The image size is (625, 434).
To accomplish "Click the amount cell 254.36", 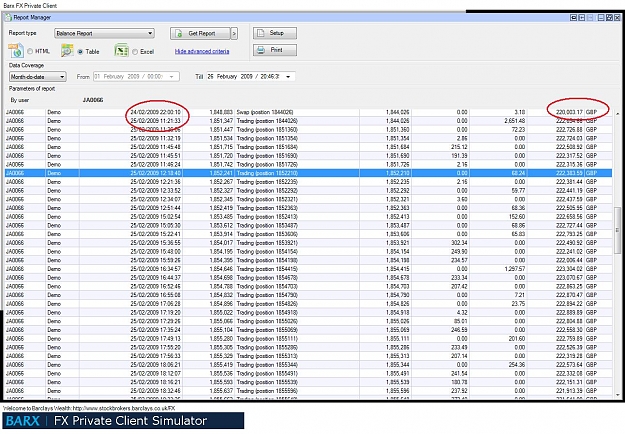I will coord(517,365).
